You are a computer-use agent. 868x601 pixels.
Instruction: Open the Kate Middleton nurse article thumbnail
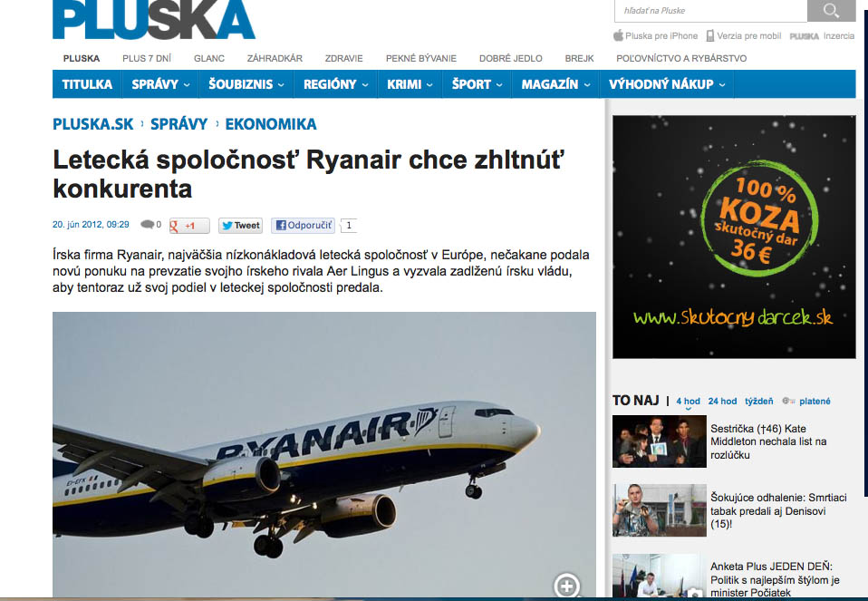pos(660,441)
